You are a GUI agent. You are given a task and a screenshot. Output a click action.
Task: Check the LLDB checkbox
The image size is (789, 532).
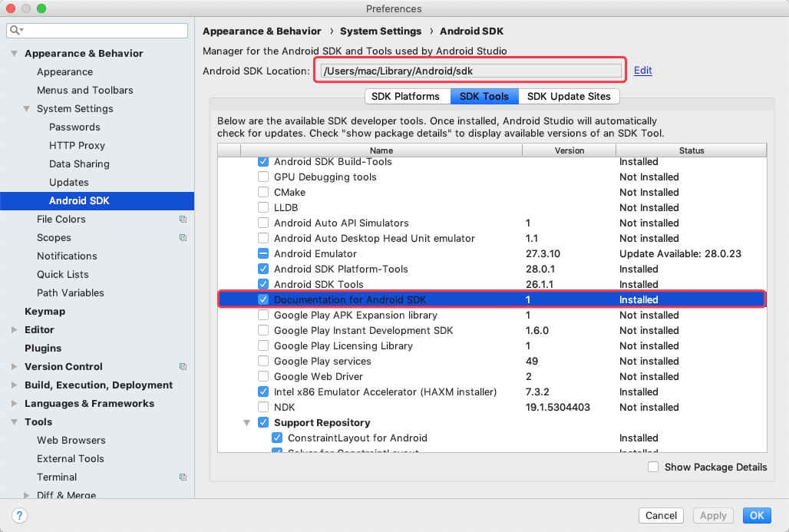(x=262, y=207)
